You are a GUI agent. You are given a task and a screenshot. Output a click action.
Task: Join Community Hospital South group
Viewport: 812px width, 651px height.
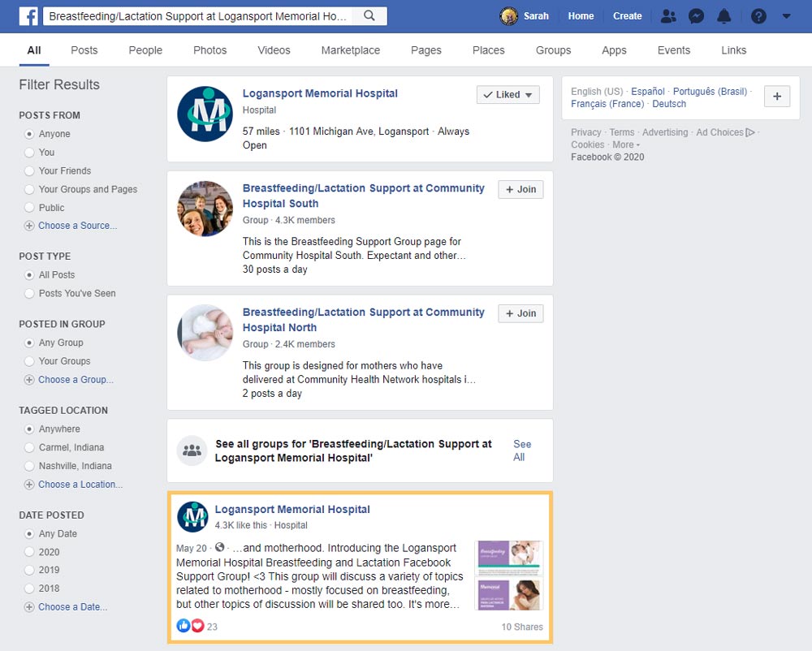tap(520, 190)
